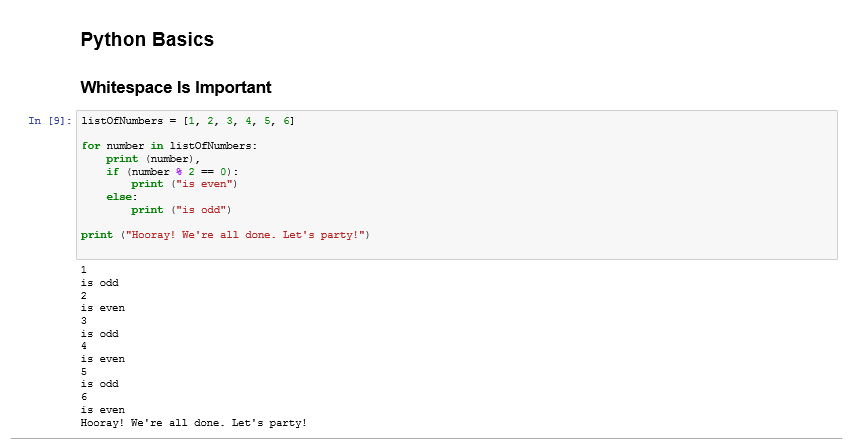Screen dimensions: 852x439
Task: Click the print "Hooray!" statement in the code cell
Action: click(x=225, y=235)
